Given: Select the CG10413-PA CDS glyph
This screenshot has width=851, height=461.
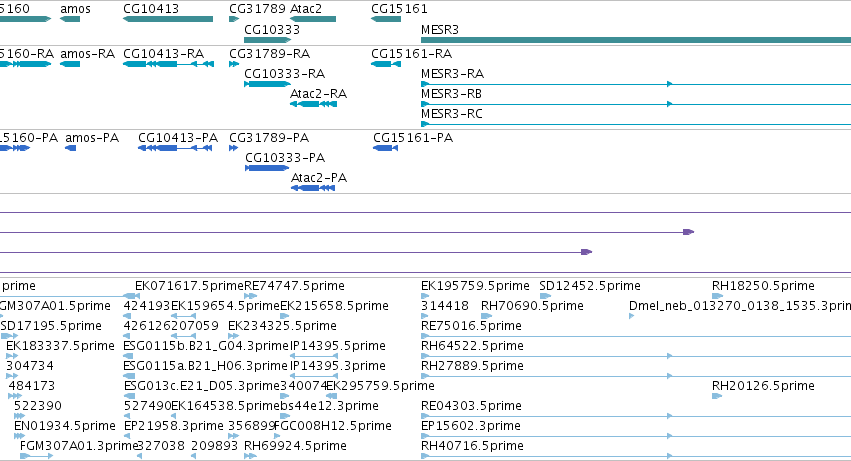Looking at the screenshot, I should coord(175,148).
